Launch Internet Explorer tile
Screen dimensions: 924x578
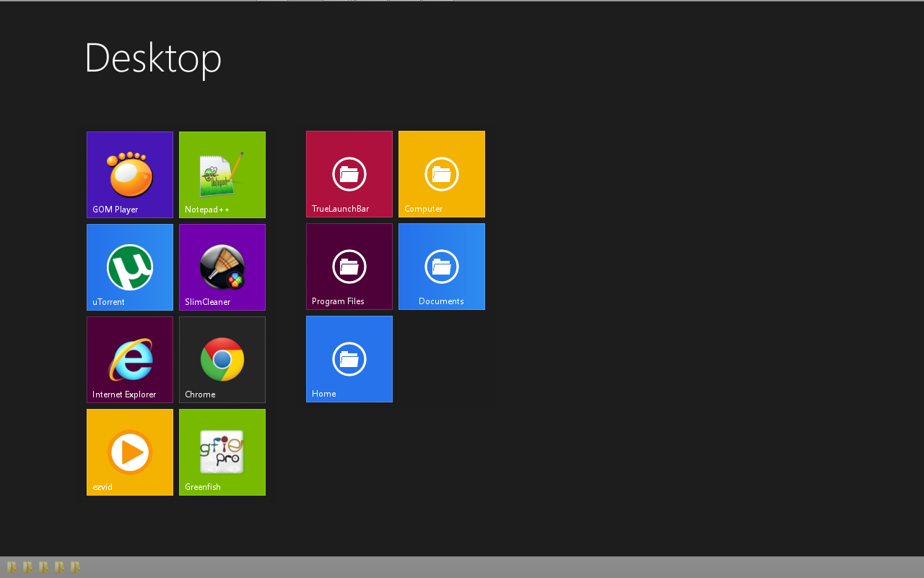tap(130, 359)
